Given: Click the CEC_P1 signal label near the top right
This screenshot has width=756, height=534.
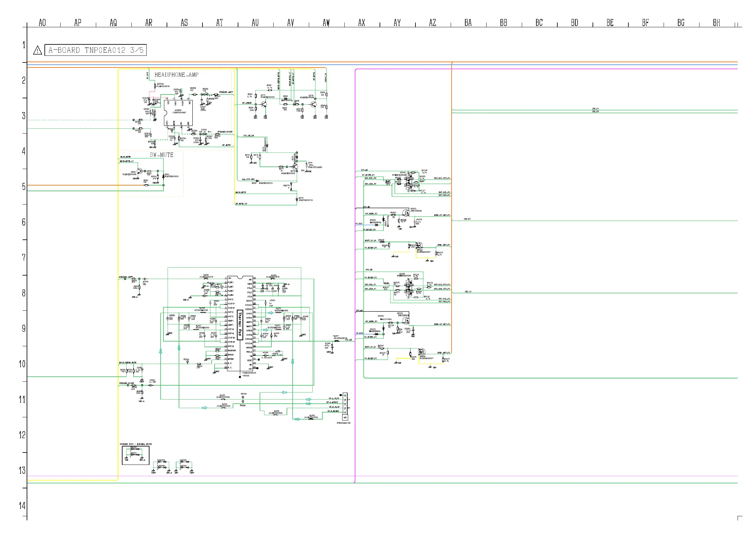Looking at the screenshot, I should pos(595,108).
